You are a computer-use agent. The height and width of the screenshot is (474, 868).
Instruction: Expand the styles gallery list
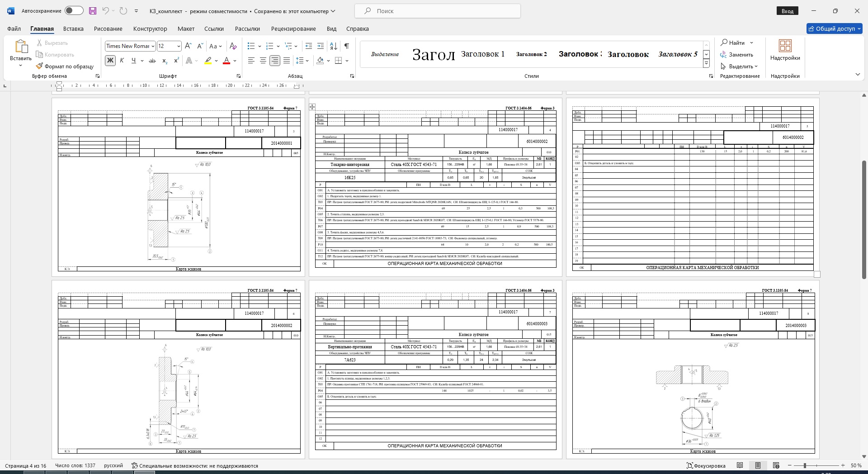[706, 64]
